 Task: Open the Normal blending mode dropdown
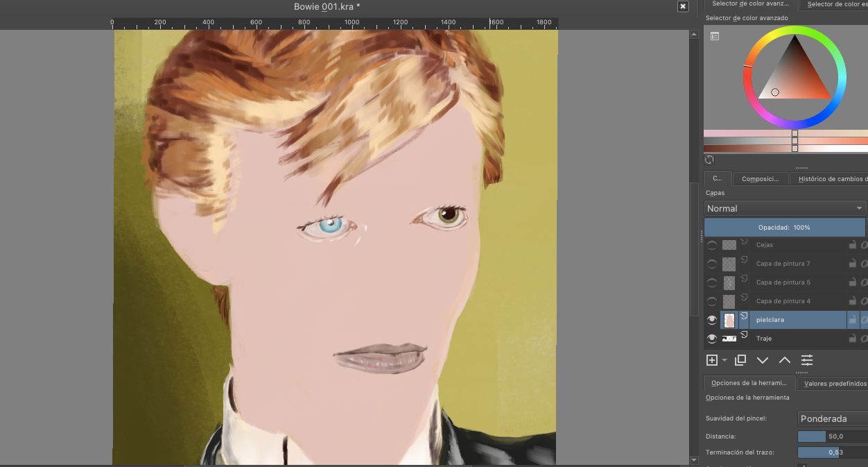coord(785,208)
